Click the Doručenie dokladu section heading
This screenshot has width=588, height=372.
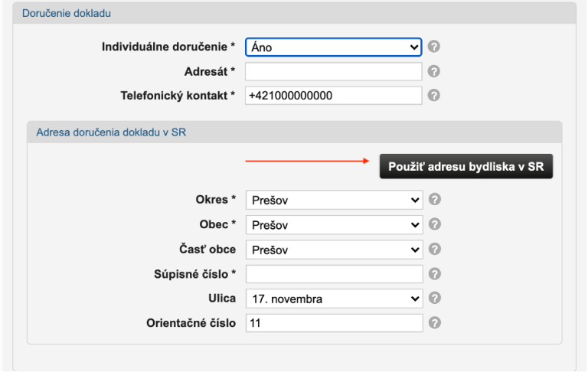point(67,13)
